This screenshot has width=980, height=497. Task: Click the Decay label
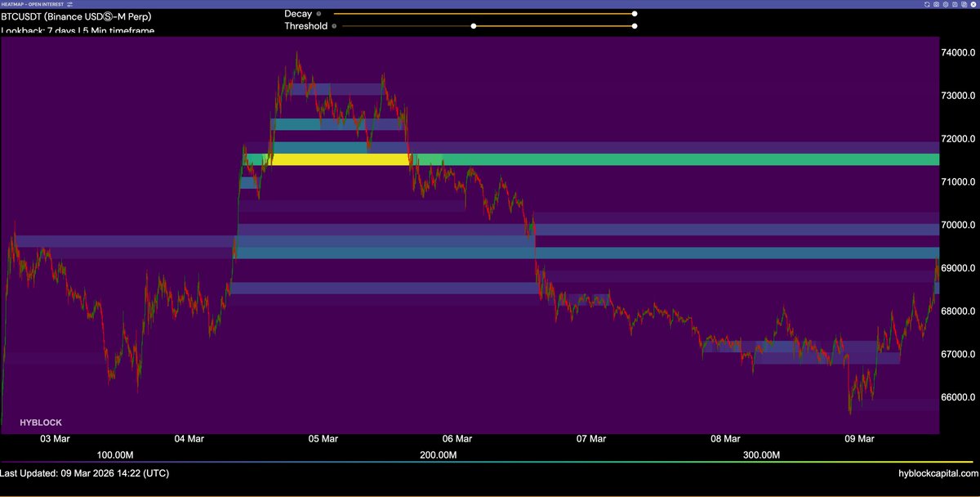click(298, 14)
